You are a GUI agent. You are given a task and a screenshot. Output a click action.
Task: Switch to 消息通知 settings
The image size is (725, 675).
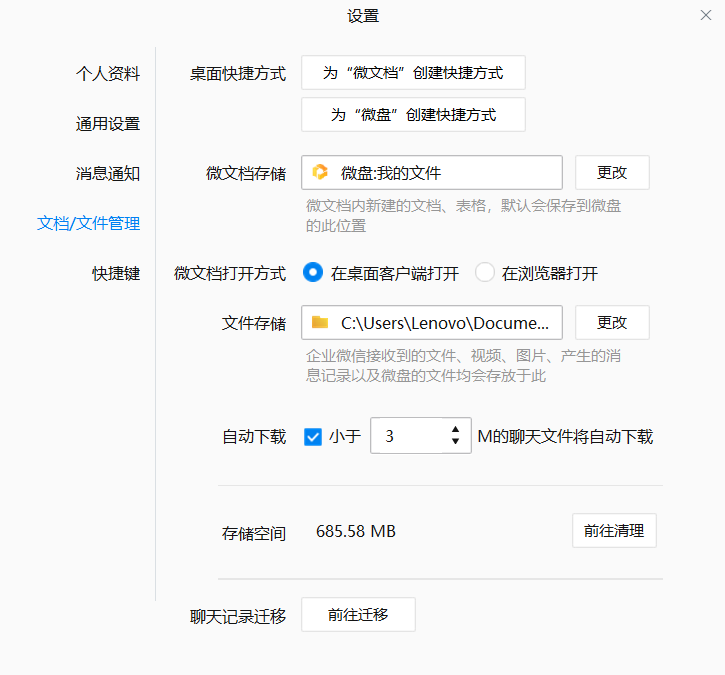[x=108, y=173]
